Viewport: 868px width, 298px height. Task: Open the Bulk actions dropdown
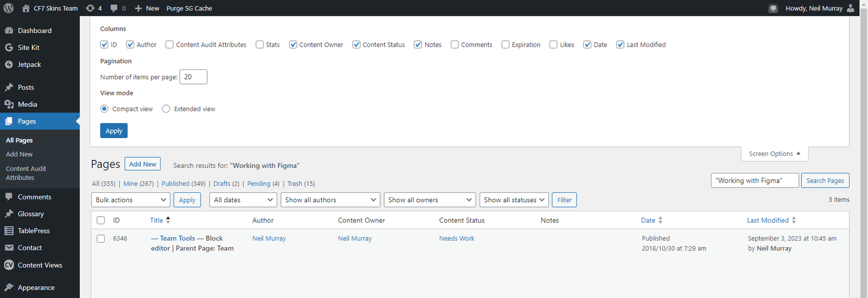(131, 200)
